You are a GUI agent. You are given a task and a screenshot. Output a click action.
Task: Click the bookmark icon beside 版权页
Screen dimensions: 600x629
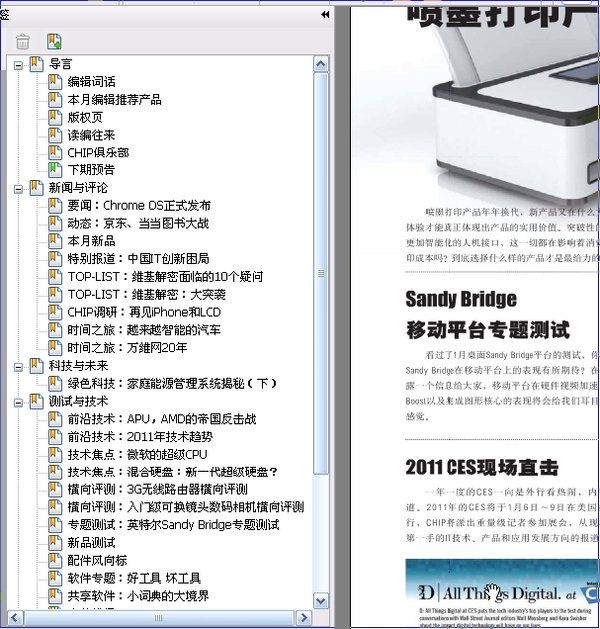coord(55,117)
